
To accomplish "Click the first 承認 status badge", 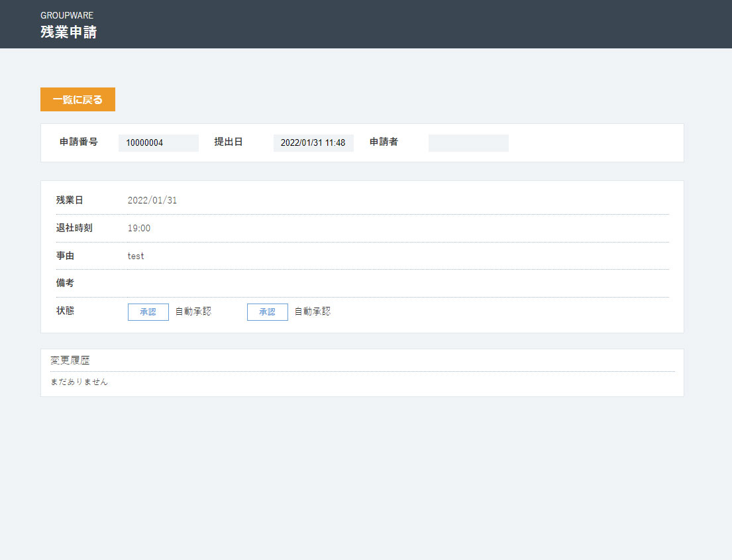I will click(148, 312).
